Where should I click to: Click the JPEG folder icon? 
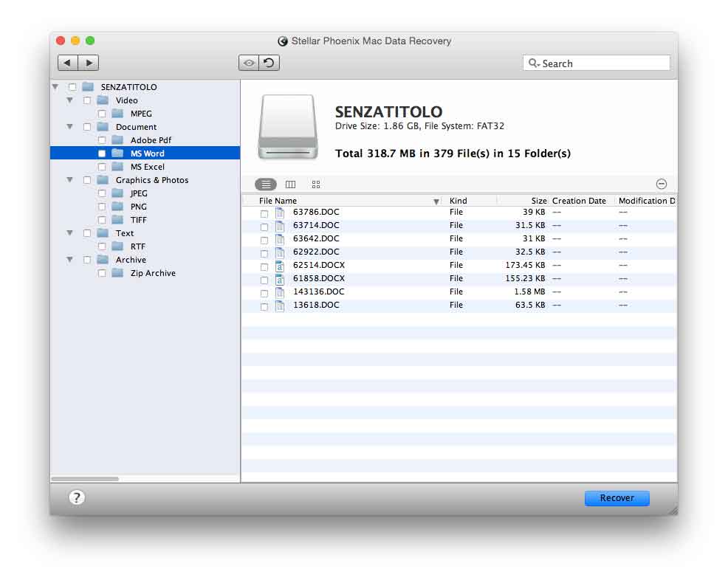point(118,193)
